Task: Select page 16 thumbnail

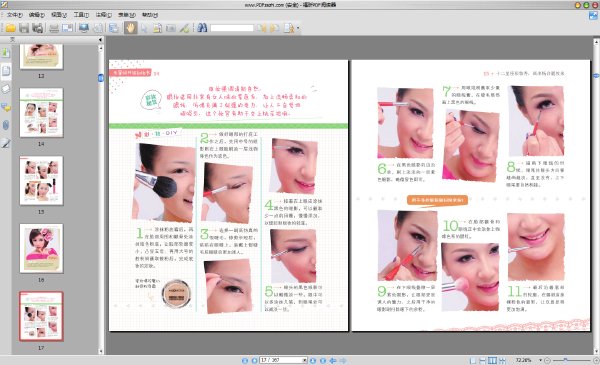Action: click(41, 248)
